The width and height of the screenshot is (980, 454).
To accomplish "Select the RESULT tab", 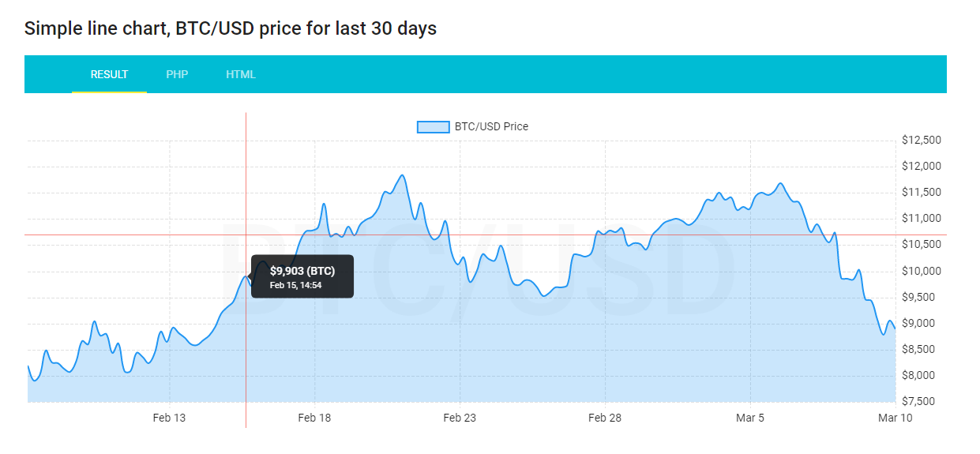I will pos(109,74).
